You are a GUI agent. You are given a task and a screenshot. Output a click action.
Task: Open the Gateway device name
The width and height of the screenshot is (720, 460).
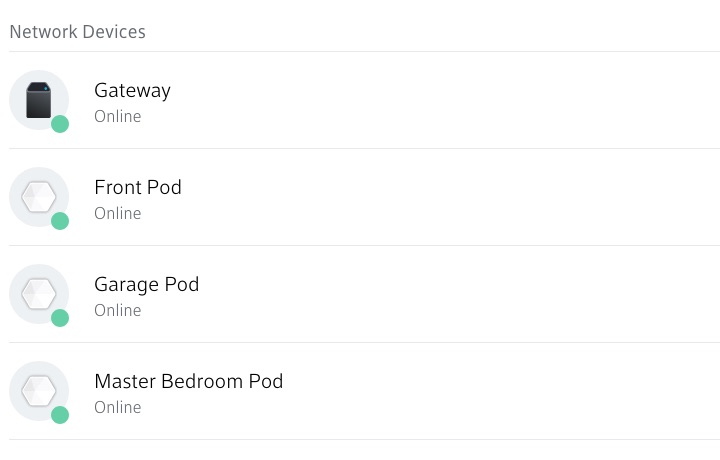pyautogui.click(x=132, y=90)
